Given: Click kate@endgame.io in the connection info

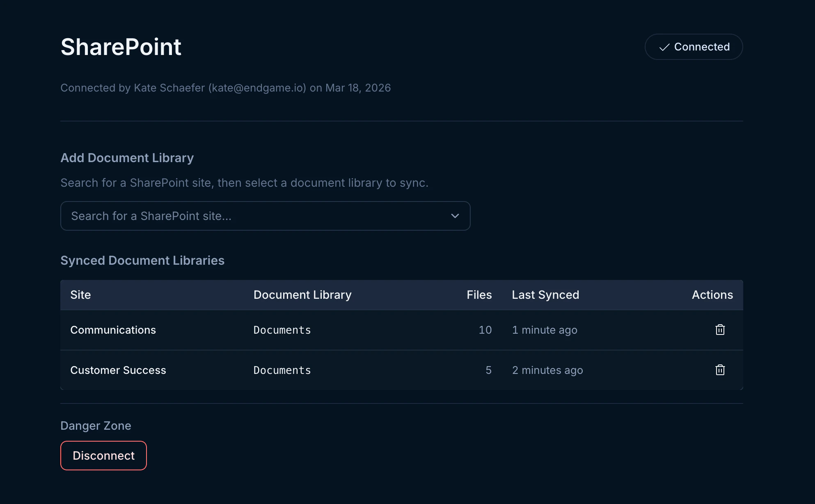Looking at the screenshot, I should [257, 87].
